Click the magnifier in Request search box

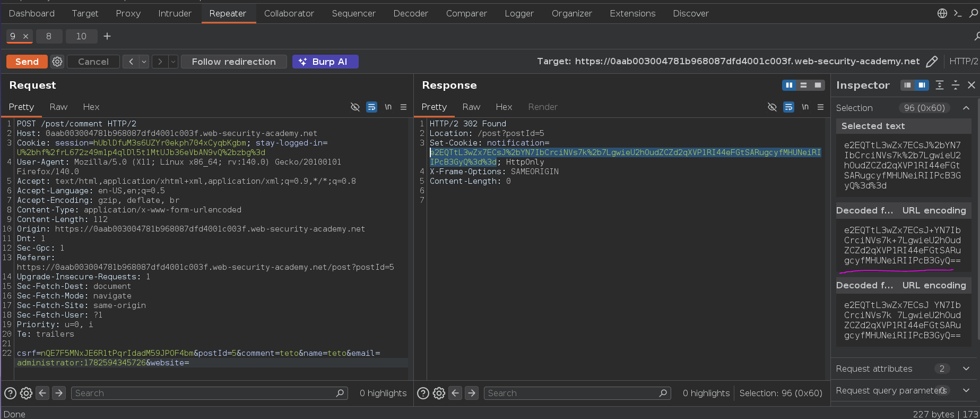340,393
